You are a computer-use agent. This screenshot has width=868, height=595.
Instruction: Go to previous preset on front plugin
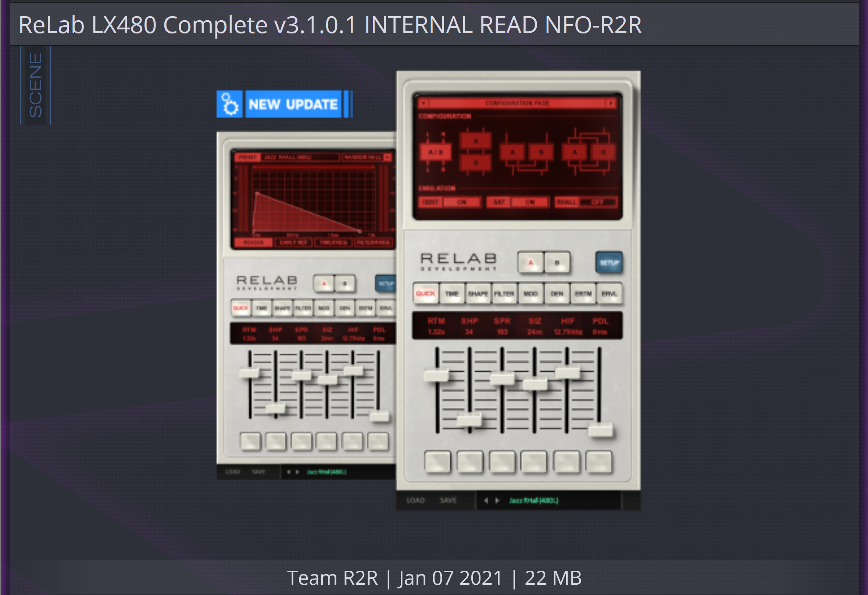pyautogui.click(x=486, y=501)
